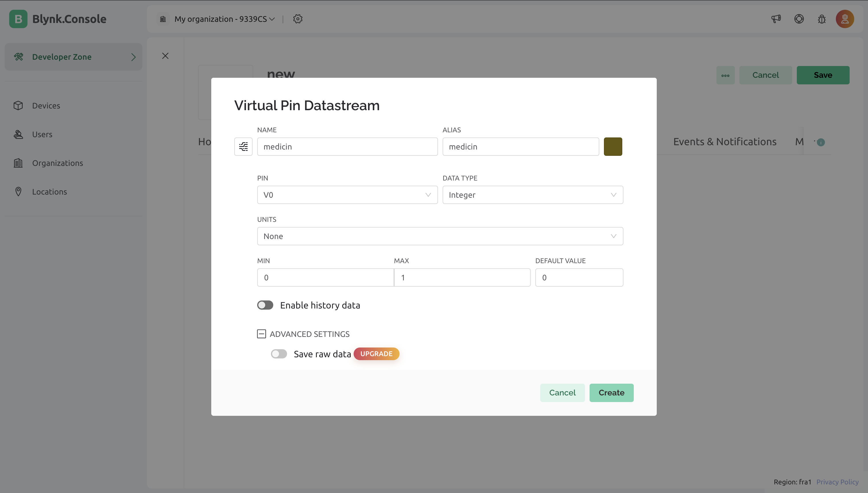The height and width of the screenshot is (493, 868).
Task: Click the NAME input field
Action: (347, 147)
